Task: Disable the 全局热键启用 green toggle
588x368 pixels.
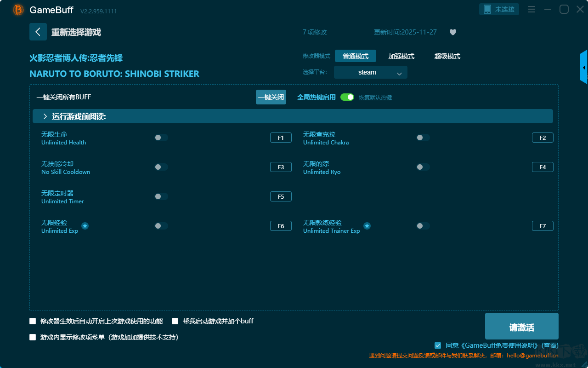Action: [347, 97]
